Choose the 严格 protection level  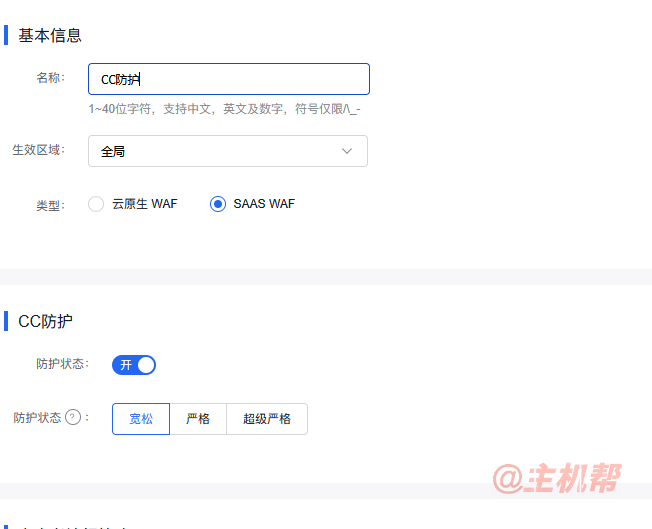pos(198,419)
